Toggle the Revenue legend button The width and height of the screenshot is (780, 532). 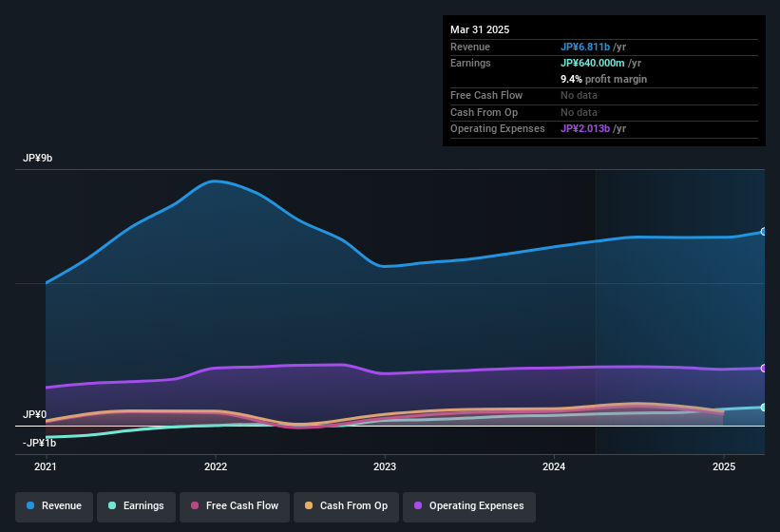(x=54, y=506)
